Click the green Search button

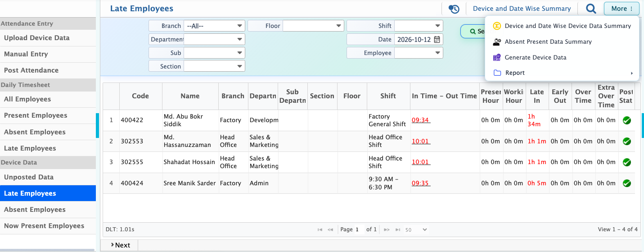click(473, 32)
